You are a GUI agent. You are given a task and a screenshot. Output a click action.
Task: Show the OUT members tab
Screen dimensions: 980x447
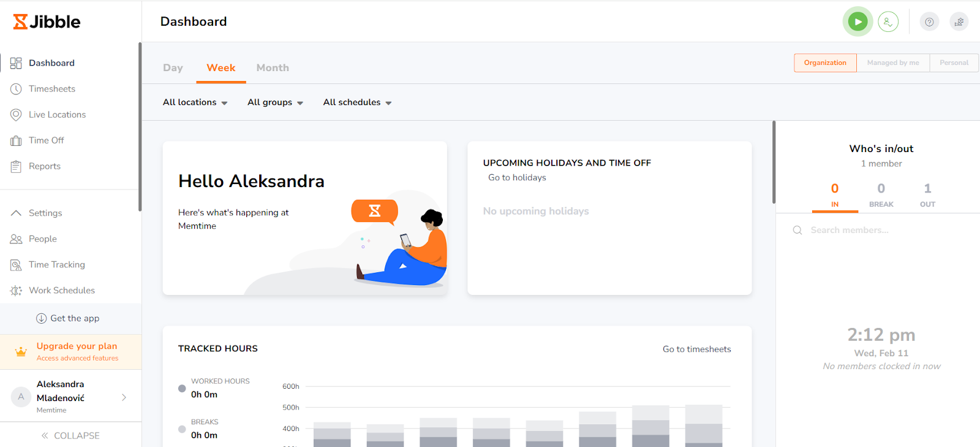pos(927,196)
